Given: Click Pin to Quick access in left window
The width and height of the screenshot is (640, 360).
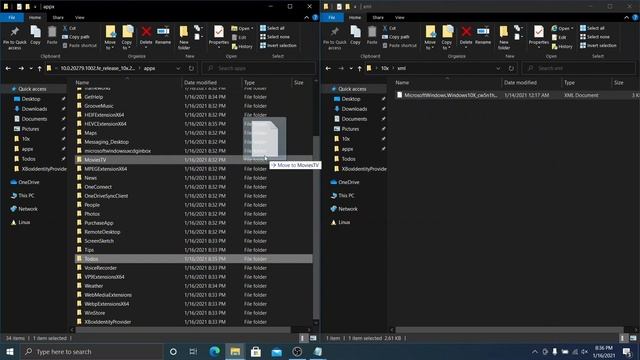Looking at the screenshot, I should pos(15,38).
